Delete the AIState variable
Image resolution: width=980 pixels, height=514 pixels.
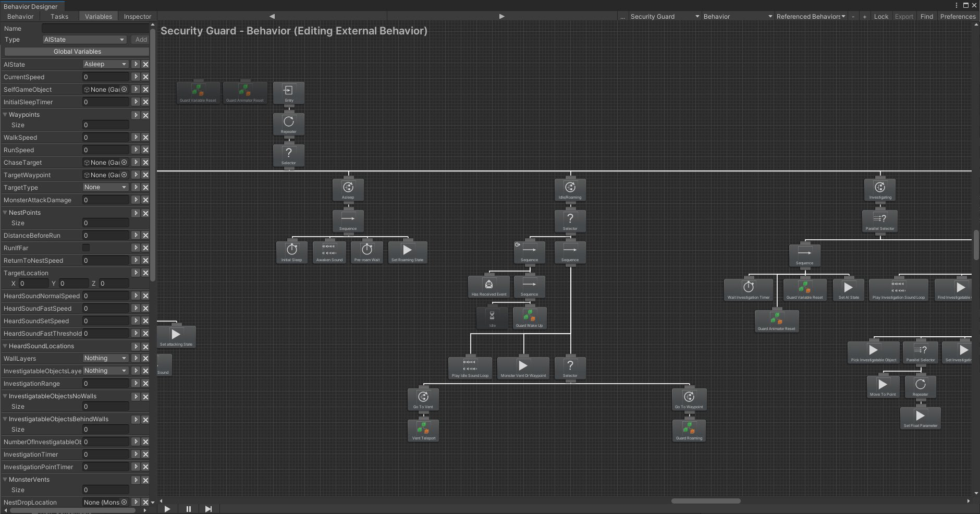[145, 64]
